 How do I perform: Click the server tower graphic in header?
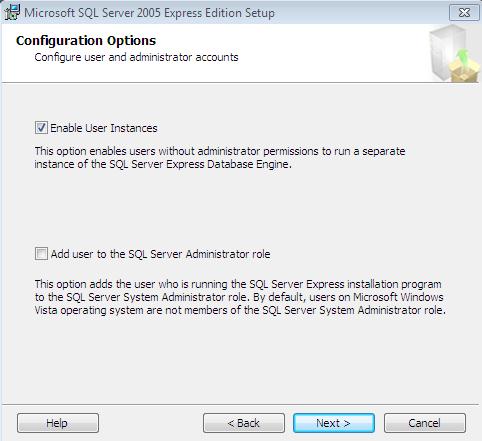pyautogui.click(x=446, y=53)
